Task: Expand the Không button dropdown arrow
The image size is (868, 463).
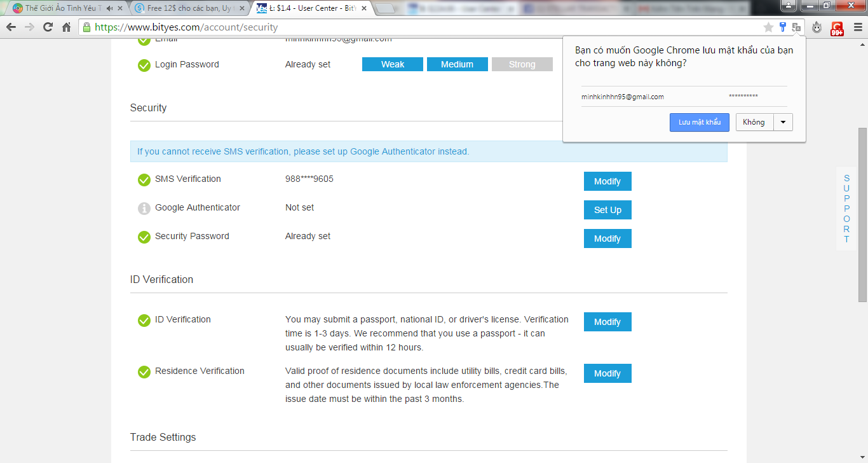Action: click(783, 122)
